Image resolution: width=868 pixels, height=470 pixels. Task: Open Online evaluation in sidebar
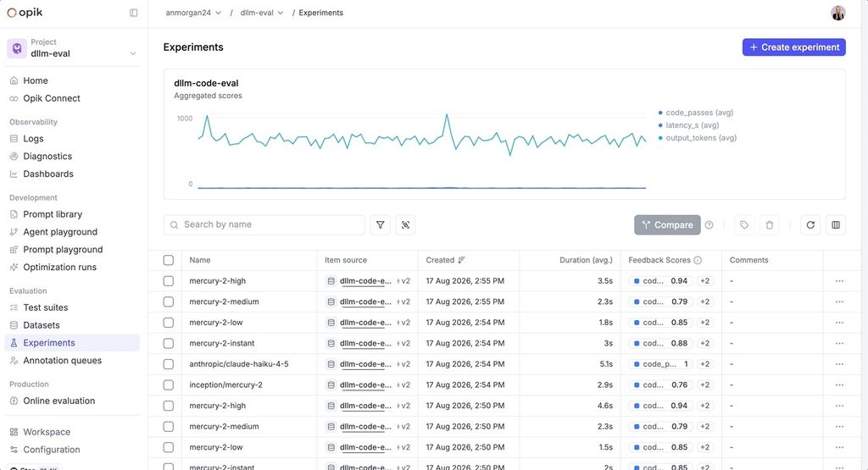click(x=72, y=401)
